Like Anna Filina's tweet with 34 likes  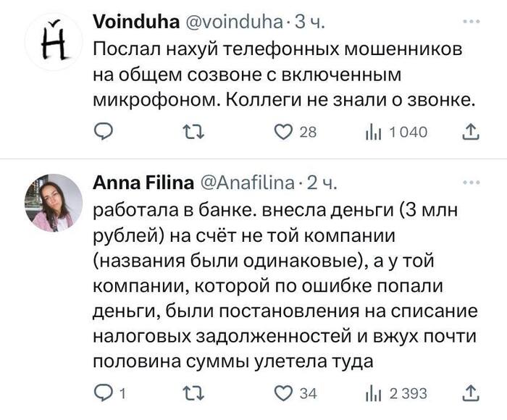point(283,392)
